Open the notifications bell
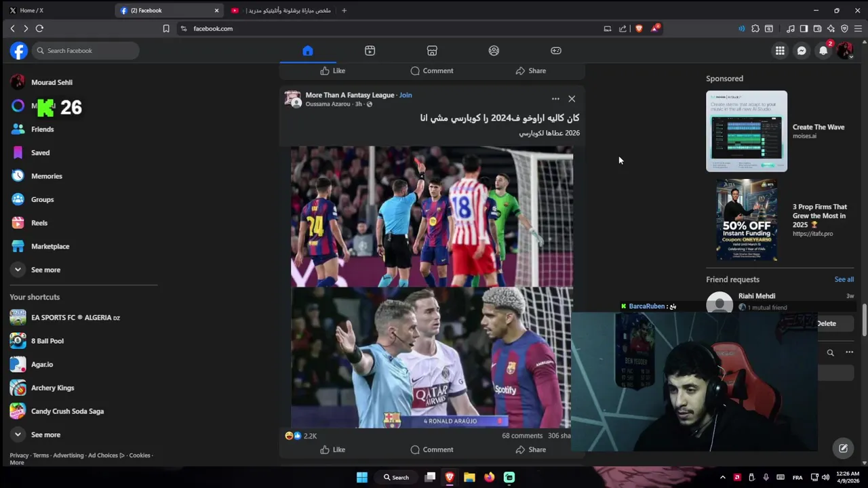 click(823, 51)
